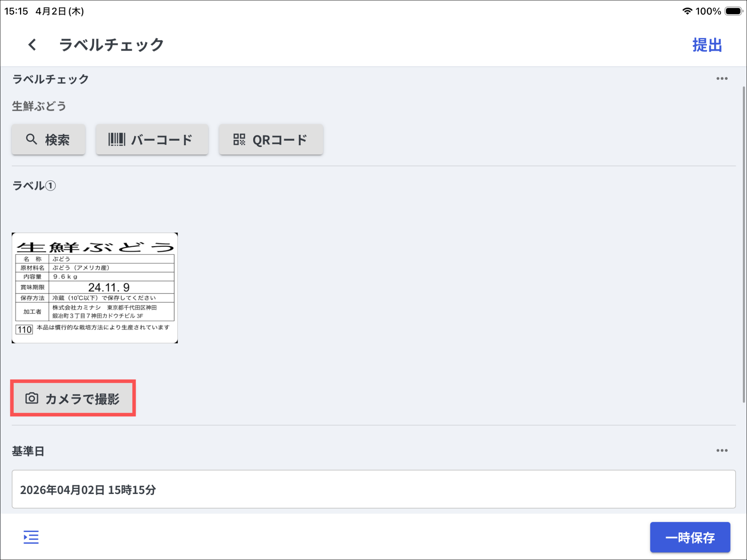The height and width of the screenshot is (560, 747).
Task: Click the 提出 submit link
Action: tap(707, 45)
